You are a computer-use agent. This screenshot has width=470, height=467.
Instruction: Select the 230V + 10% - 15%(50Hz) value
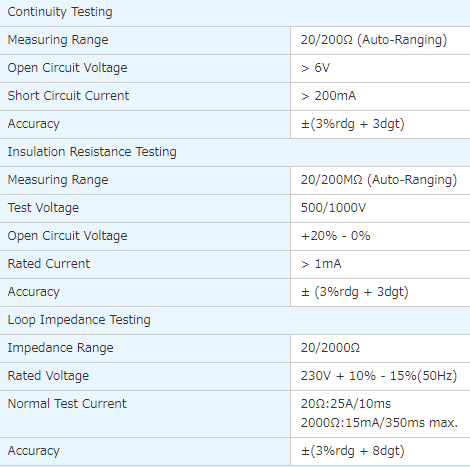pyautogui.click(x=379, y=376)
